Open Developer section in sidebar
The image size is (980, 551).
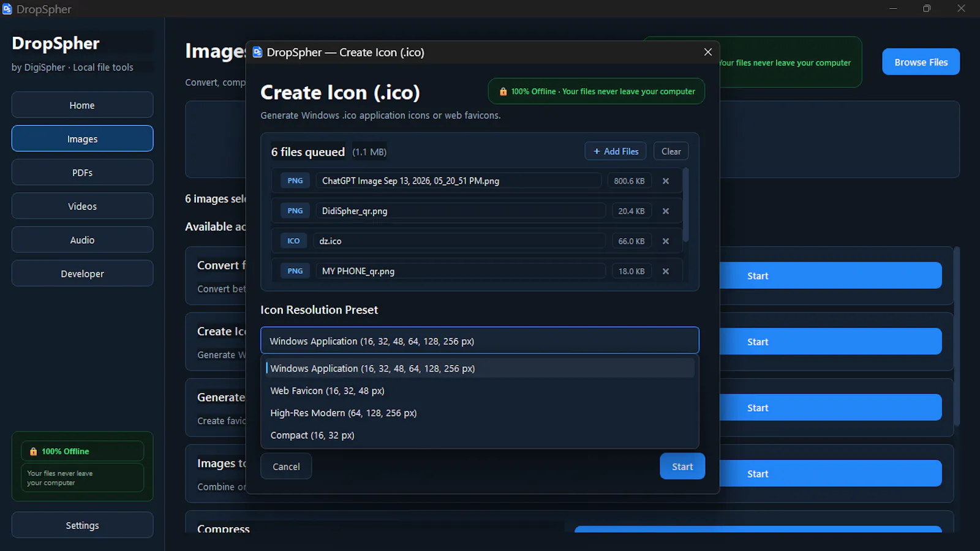[x=82, y=273]
